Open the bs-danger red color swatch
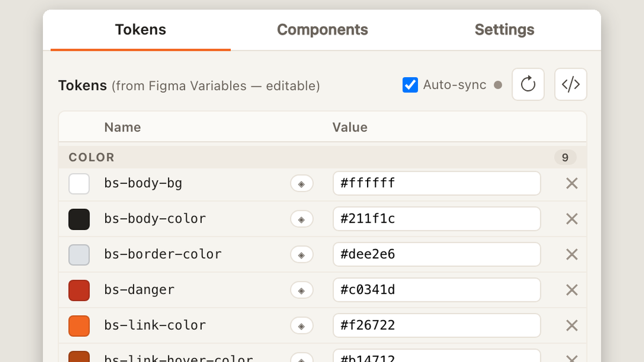 [x=79, y=290]
